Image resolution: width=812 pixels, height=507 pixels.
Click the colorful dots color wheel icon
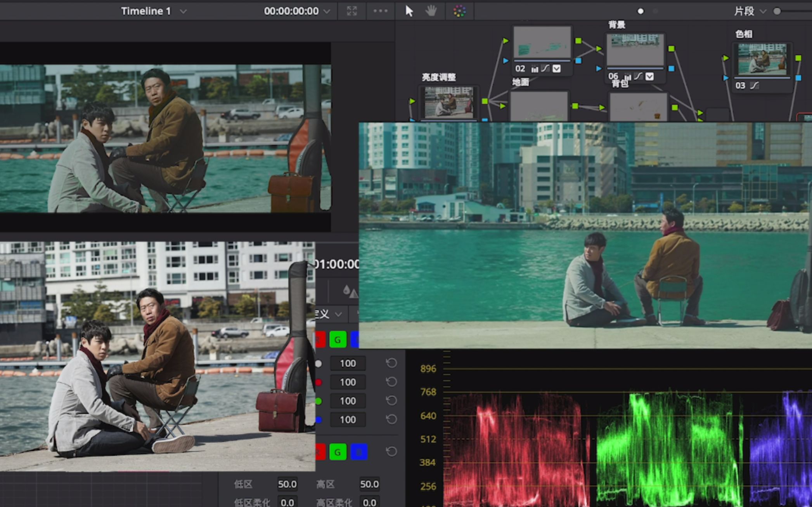point(459,11)
